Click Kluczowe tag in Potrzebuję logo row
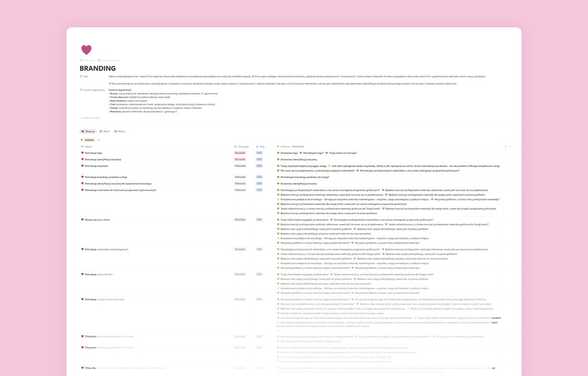Viewport: 588px width, 376px height. point(240,153)
